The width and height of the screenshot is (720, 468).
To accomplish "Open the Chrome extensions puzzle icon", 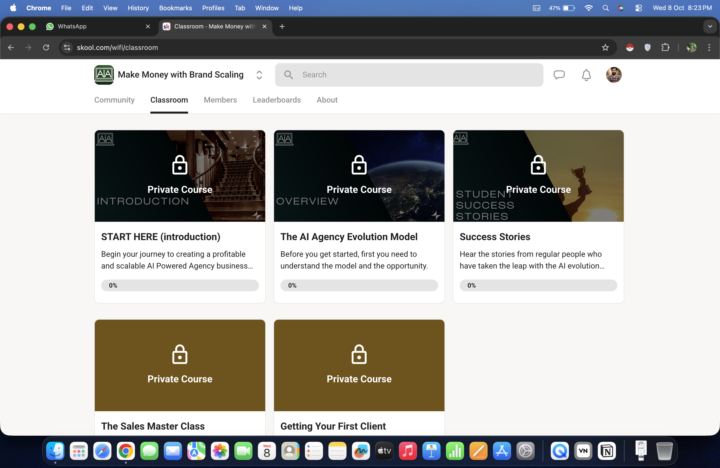I will coord(666,47).
